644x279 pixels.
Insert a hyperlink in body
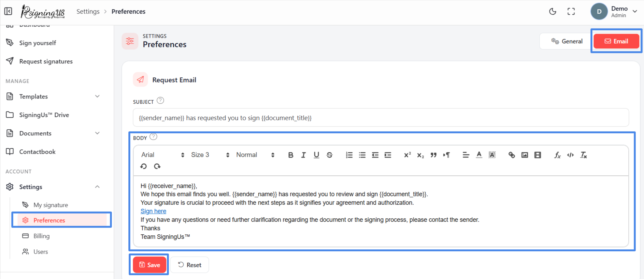512,155
